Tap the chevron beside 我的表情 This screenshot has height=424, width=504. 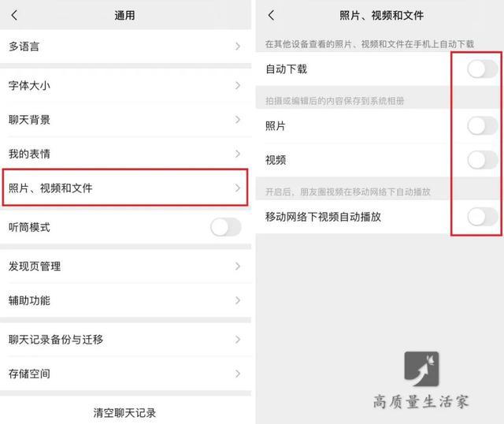[238, 154]
